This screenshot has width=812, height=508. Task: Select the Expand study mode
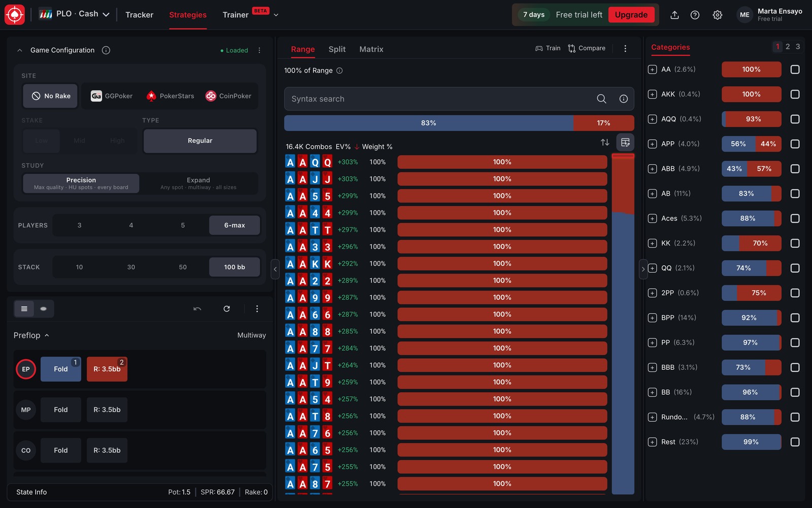coord(198,183)
